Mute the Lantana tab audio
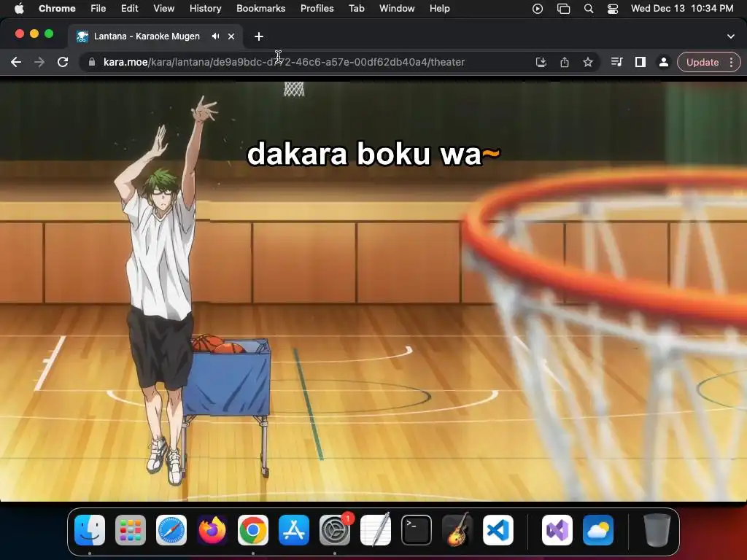747x560 pixels. (x=215, y=36)
